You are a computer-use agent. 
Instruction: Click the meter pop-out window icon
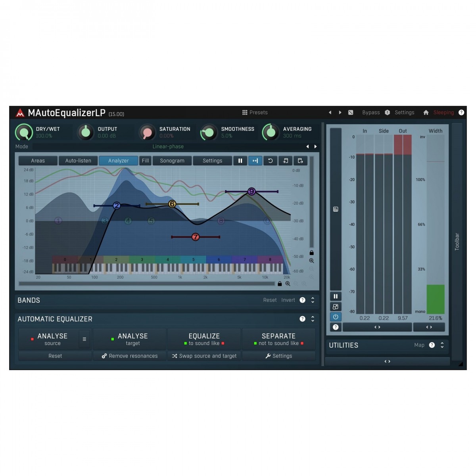[x=336, y=307]
